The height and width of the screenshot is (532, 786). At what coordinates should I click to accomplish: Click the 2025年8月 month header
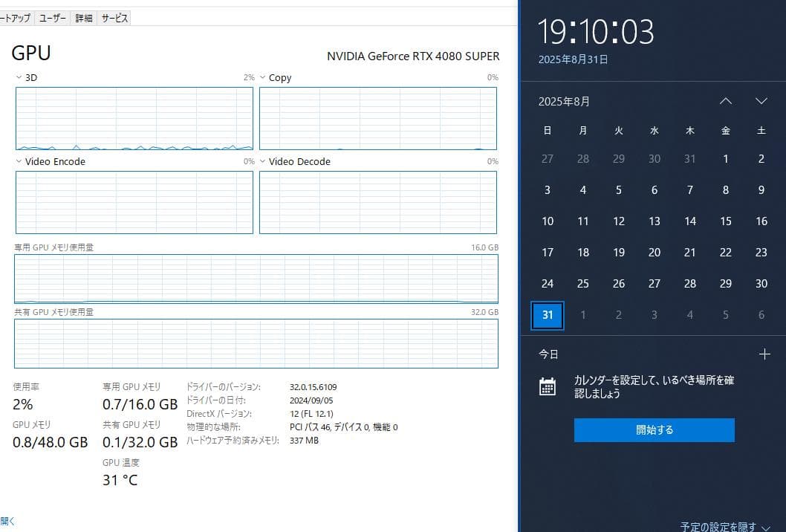(x=564, y=101)
